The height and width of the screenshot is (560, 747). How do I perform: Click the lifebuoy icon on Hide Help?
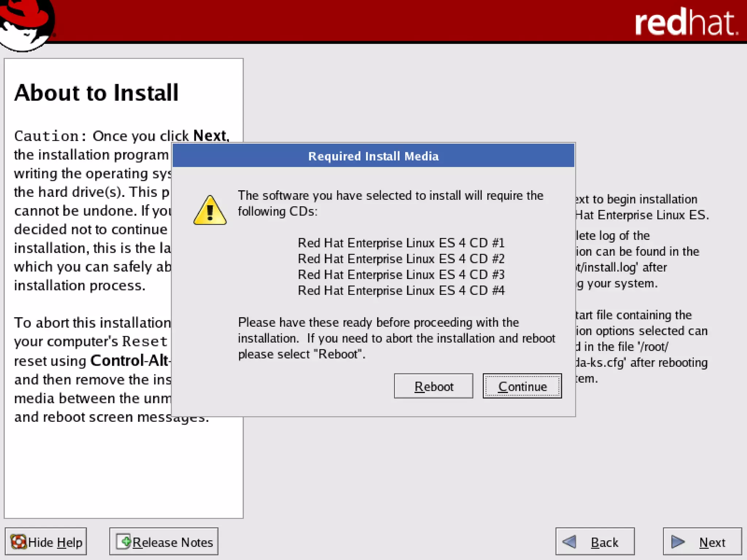tap(18, 542)
